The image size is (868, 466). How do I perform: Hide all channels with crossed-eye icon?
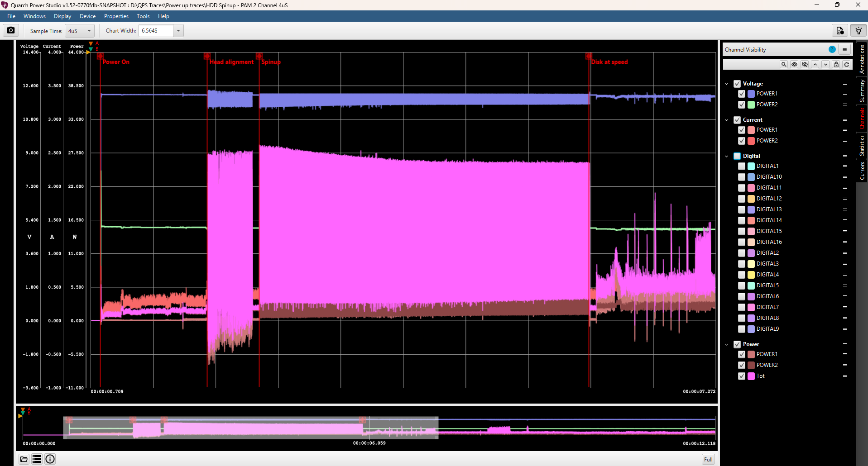pos(805,64)
